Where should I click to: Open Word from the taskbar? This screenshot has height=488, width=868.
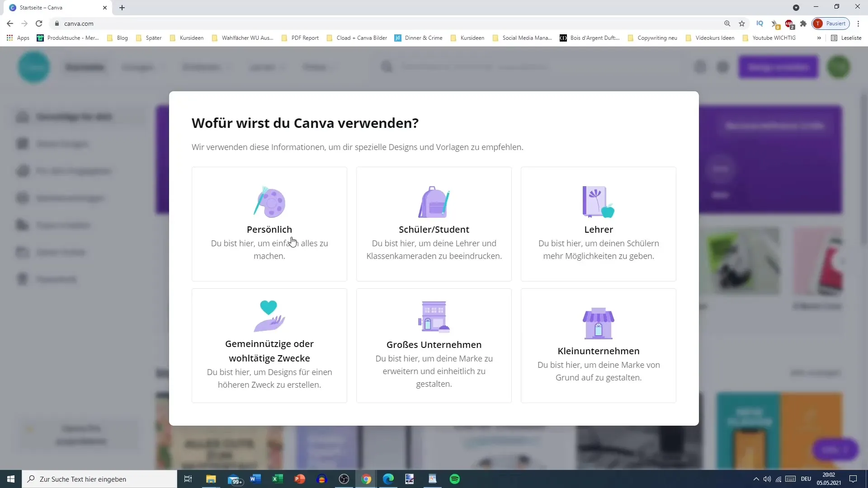click(x=255, y=479)
